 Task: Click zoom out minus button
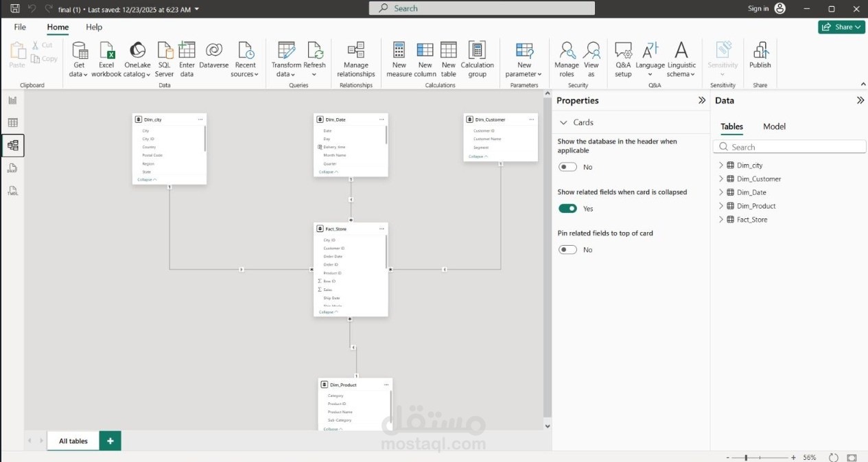[x=728, y=457]
